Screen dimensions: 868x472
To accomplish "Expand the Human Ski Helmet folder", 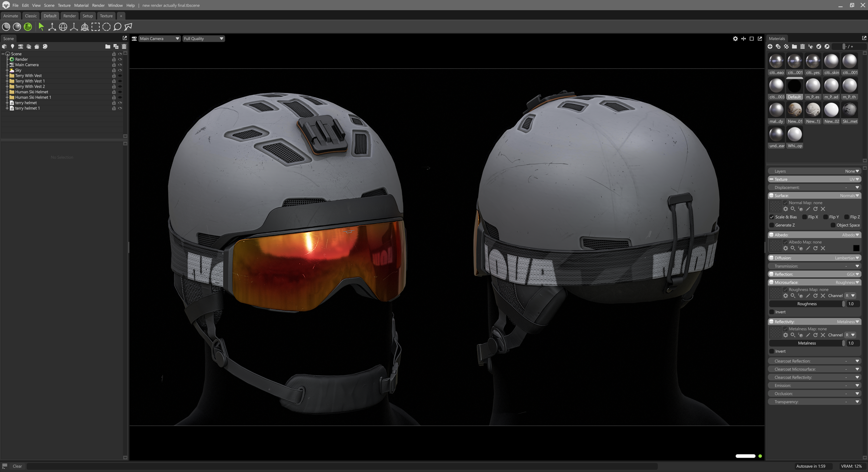I will 7,92.
